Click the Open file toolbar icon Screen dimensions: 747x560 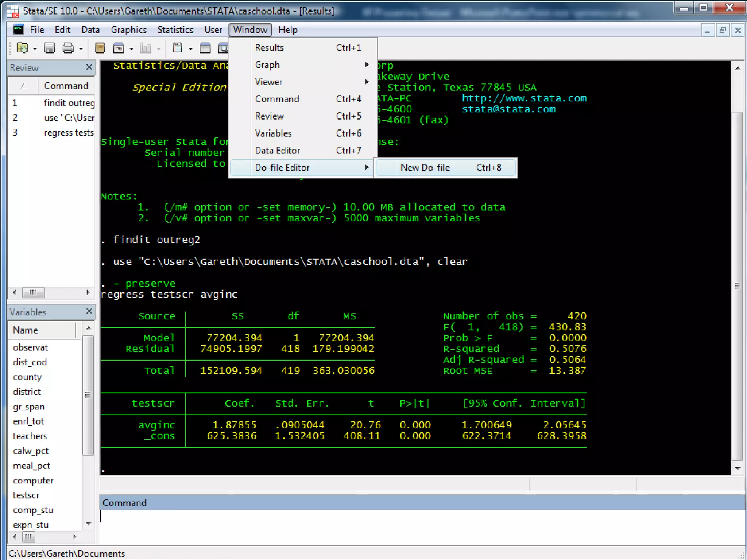tap(22, 48)
